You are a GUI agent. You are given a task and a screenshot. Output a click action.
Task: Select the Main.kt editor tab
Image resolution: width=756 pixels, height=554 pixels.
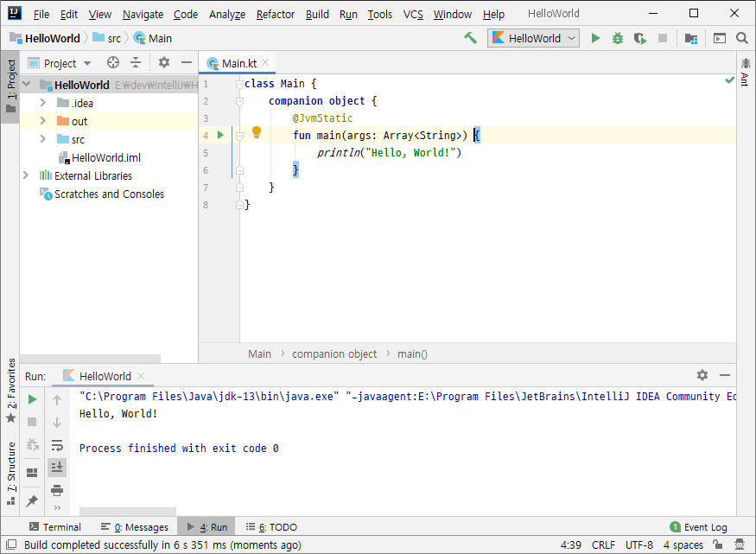click(x=238, y=63)
